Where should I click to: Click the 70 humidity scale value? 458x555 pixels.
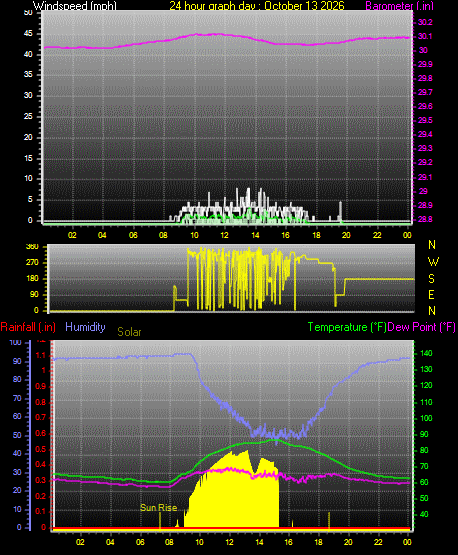coord(17,399)
